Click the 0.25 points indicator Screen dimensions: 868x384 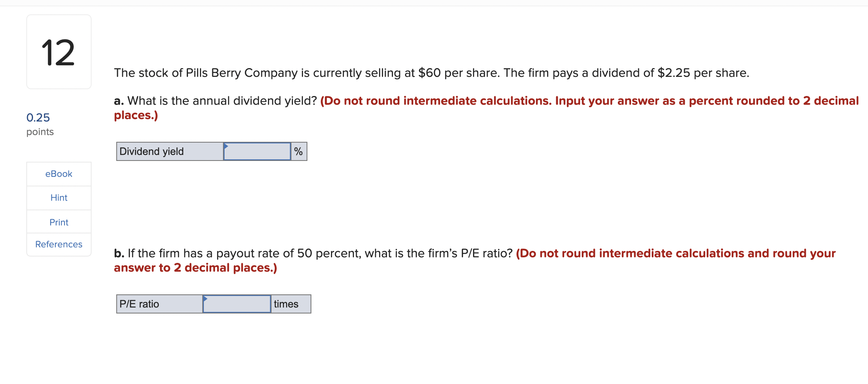(x=38, y=118)
